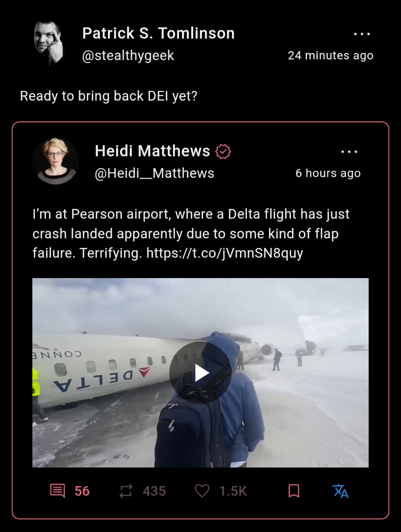Play the Delta crash video
The image size is (401, 532).
[200, 373]
